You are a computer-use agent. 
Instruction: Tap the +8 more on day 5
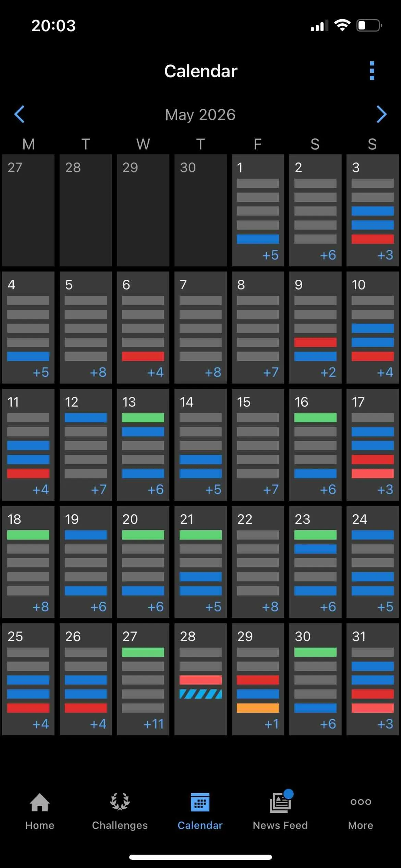click(98, 372)
